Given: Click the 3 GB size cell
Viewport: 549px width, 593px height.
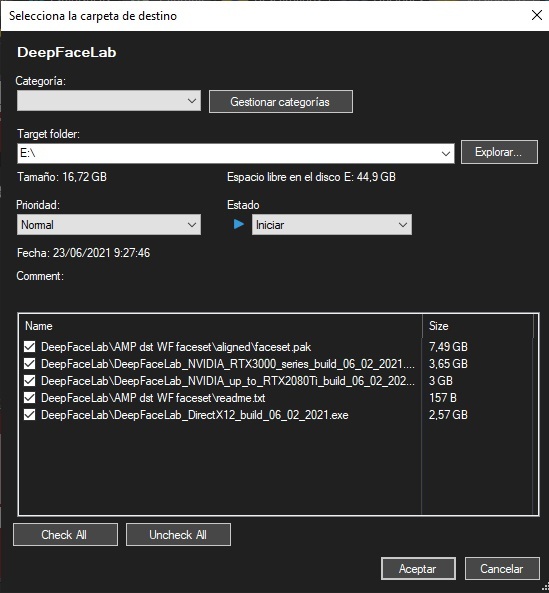Looking at the screenshot, I should coord(440,381).
